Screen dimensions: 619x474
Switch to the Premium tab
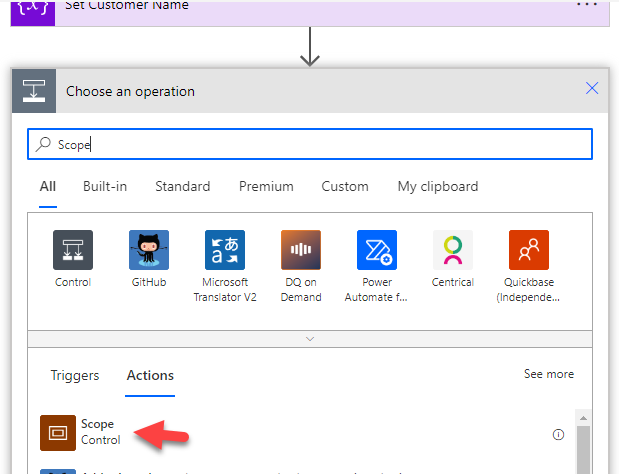coord(266,186)
